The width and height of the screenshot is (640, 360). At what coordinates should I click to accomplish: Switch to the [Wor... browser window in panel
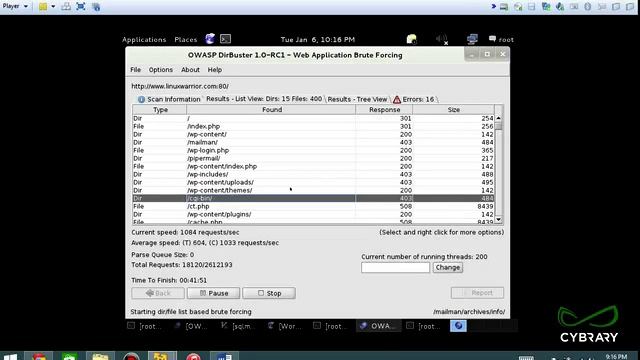pos(285,326)
